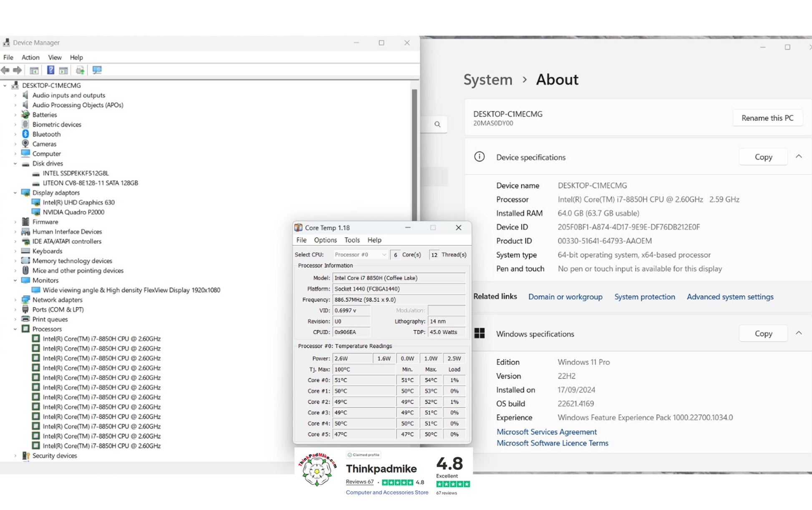812x510 pixels.
Task: Open the Action menu in Device Manager
Action: (30, 58)
